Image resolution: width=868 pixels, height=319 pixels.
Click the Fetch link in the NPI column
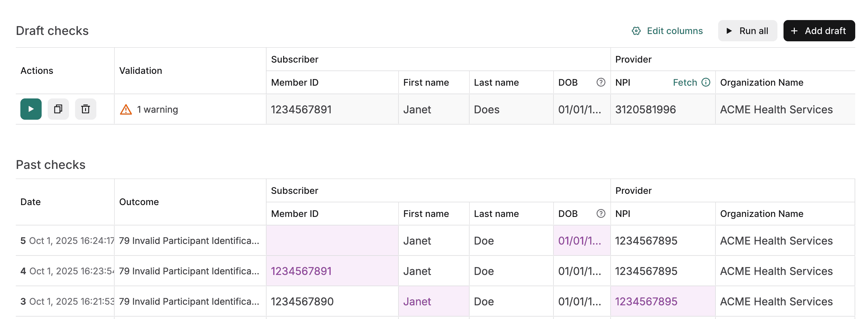point(685,82)
